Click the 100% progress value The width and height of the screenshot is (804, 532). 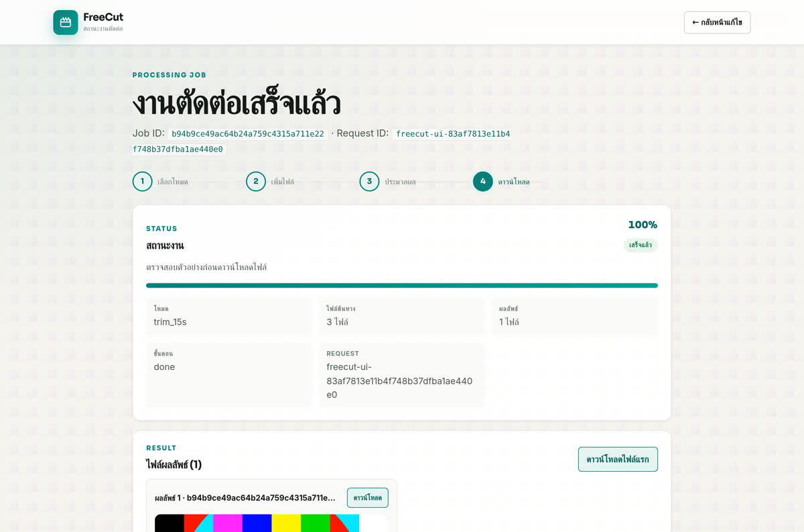[643, 225]
